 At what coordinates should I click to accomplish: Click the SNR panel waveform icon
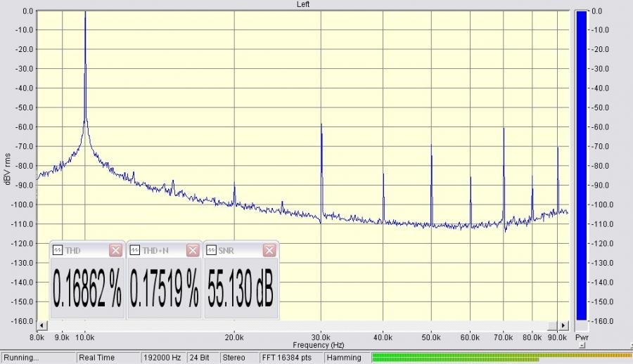(x=211, y=251)
